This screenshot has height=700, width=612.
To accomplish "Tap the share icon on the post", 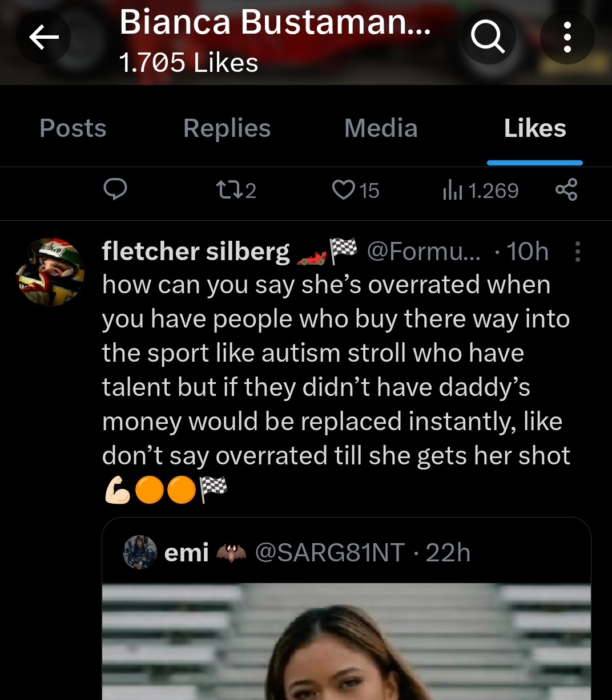I will [566, 190].
